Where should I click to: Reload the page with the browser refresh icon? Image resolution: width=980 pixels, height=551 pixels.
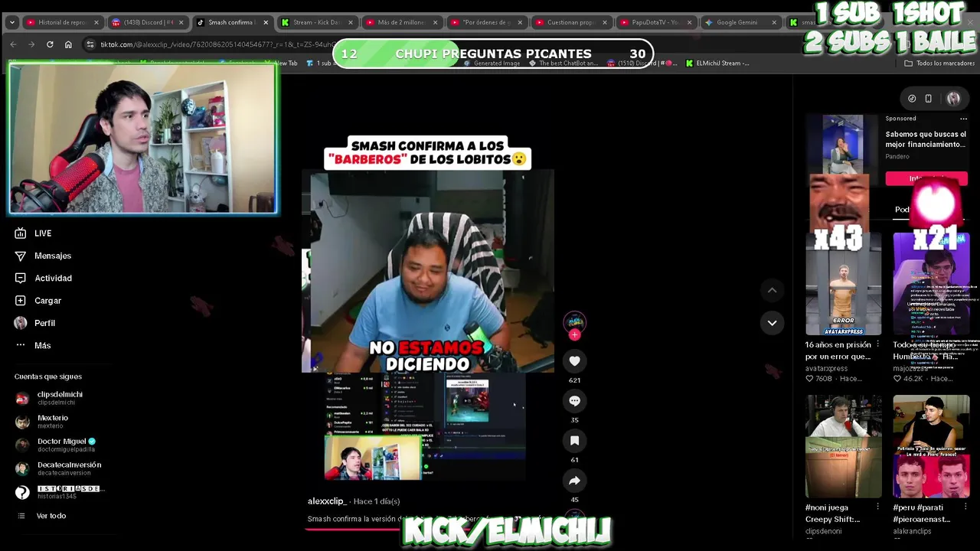click(50, 44)
